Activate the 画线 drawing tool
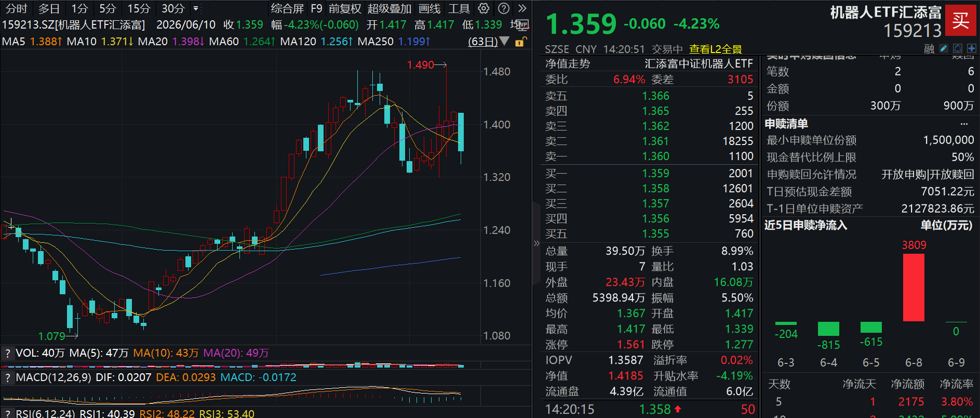 tap(429, 9)
